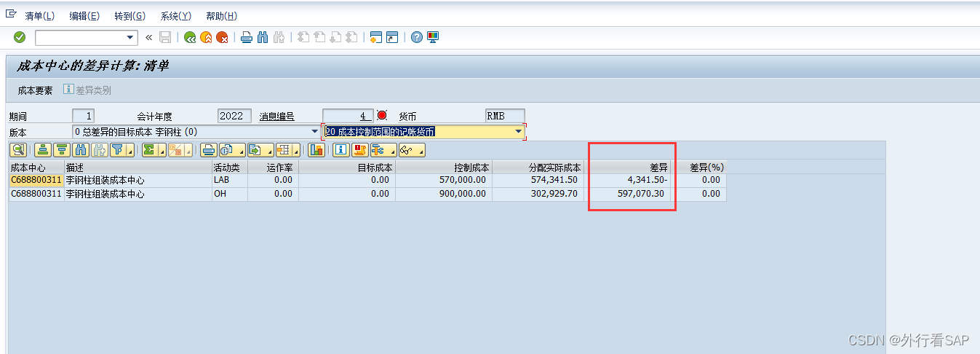Expand the hierarchy tree icon dropdown arrow
Screen dimensions: 980x354
392,150
